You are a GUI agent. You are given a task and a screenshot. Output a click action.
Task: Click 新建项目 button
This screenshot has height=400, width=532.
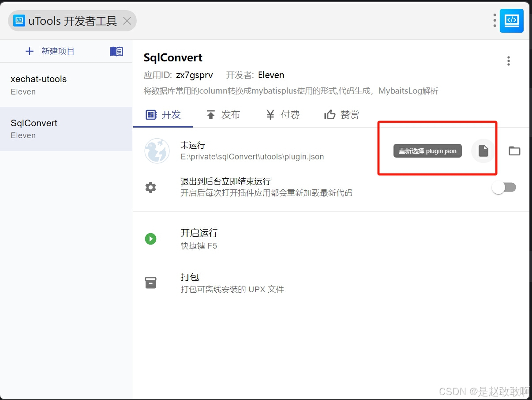coord(50,51)
